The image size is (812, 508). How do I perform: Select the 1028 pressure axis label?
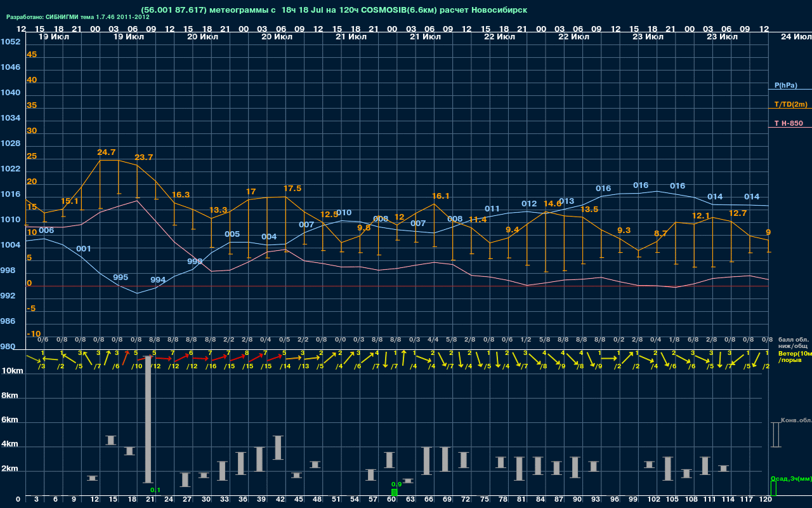coord(10,144)
